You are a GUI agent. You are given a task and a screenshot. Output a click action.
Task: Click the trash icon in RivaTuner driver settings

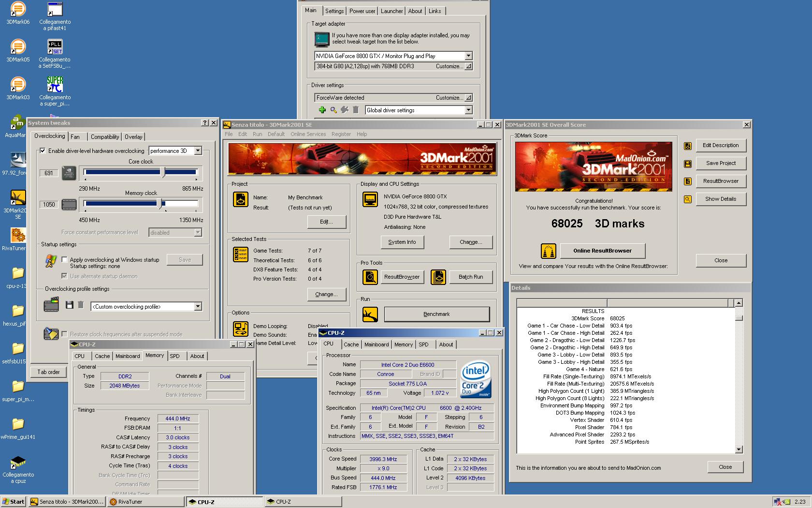coord(356,110)
